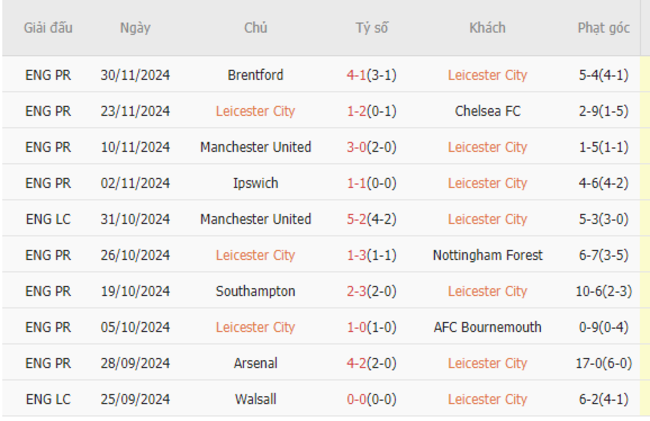Open Nottingham Forest team link
This screenshot has height=421, width=650.
488,255
